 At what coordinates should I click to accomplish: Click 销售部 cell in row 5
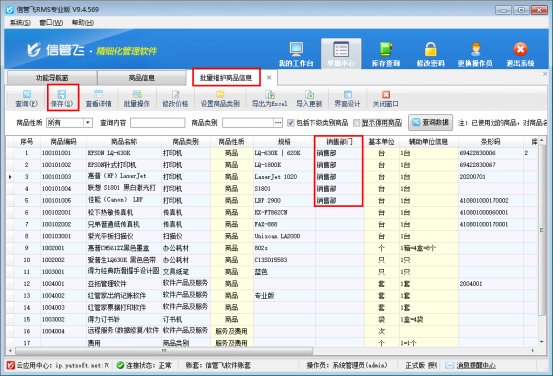click(339, 201)
